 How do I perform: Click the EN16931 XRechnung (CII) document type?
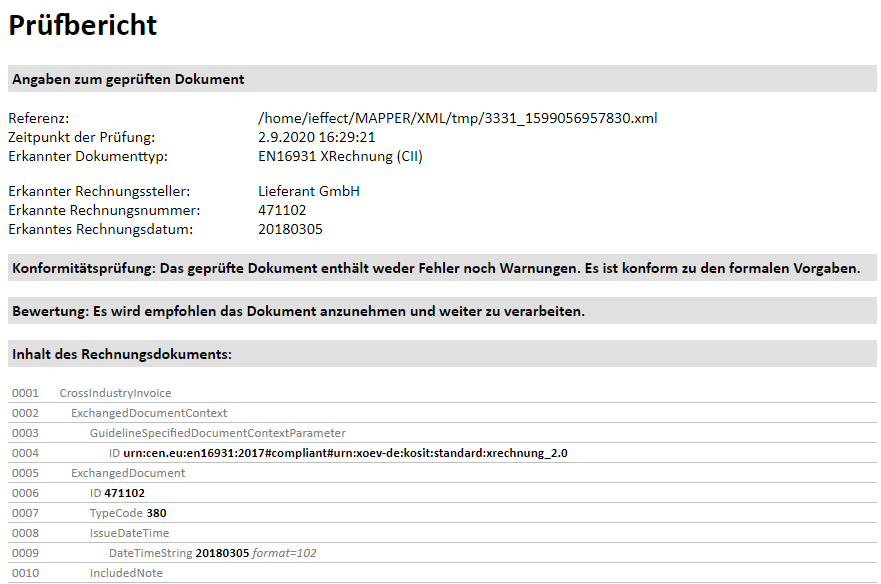point(341,156)
